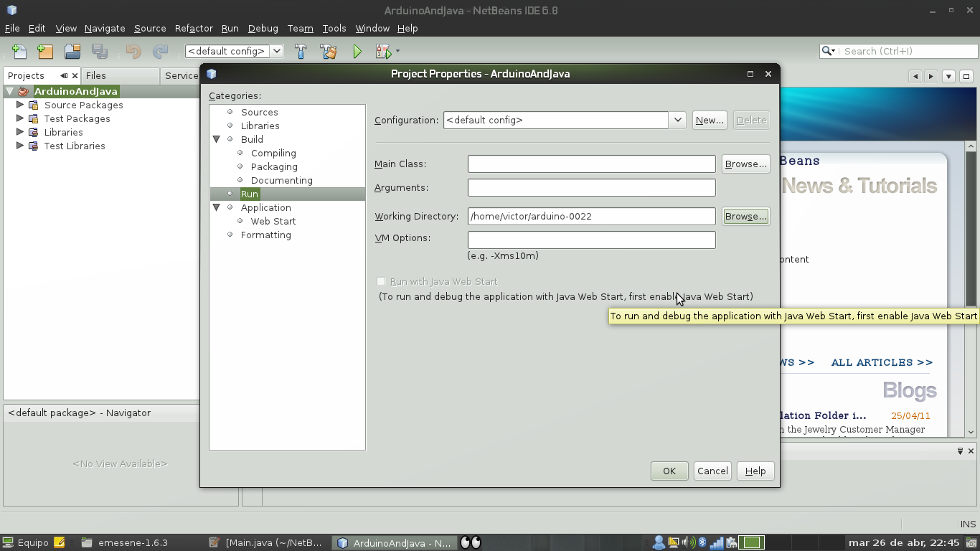Viewport: 980px width, 551px height.
Task: Click inside the Main Class text field
Action: pos(592,164)
